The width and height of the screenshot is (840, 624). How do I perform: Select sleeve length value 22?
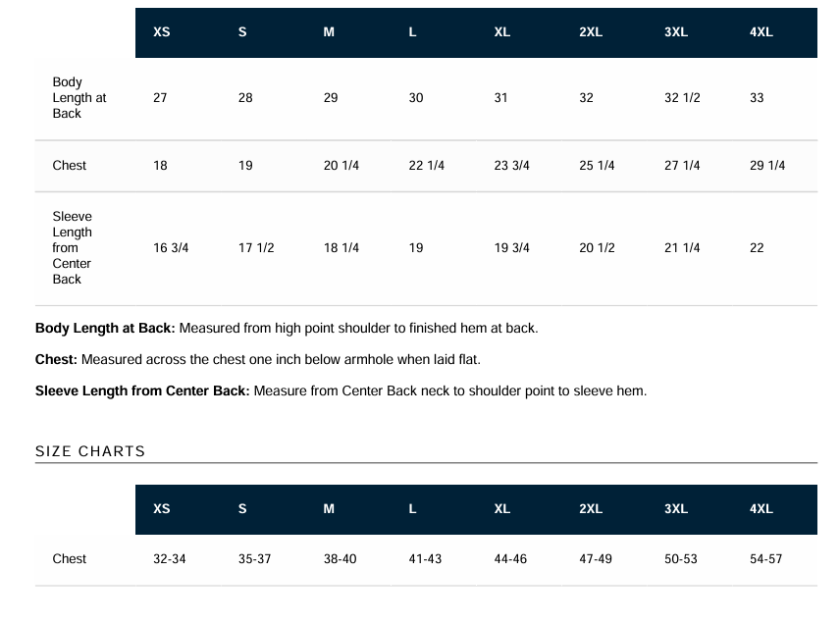[757, 248]
